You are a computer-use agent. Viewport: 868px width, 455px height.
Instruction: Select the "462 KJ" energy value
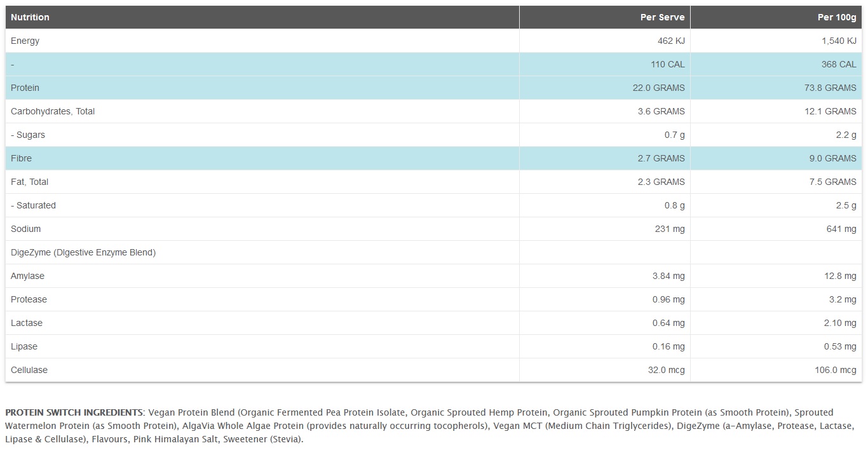point(671,41)
